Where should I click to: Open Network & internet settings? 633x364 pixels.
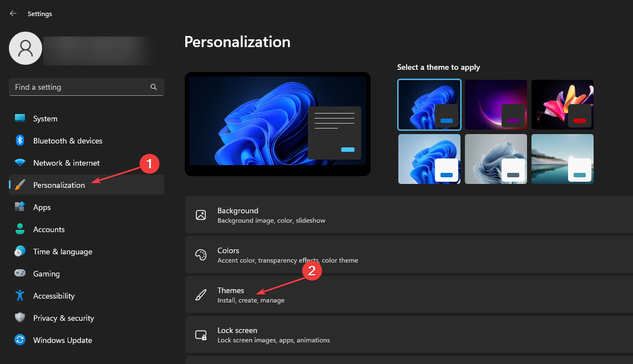[87, 163]
